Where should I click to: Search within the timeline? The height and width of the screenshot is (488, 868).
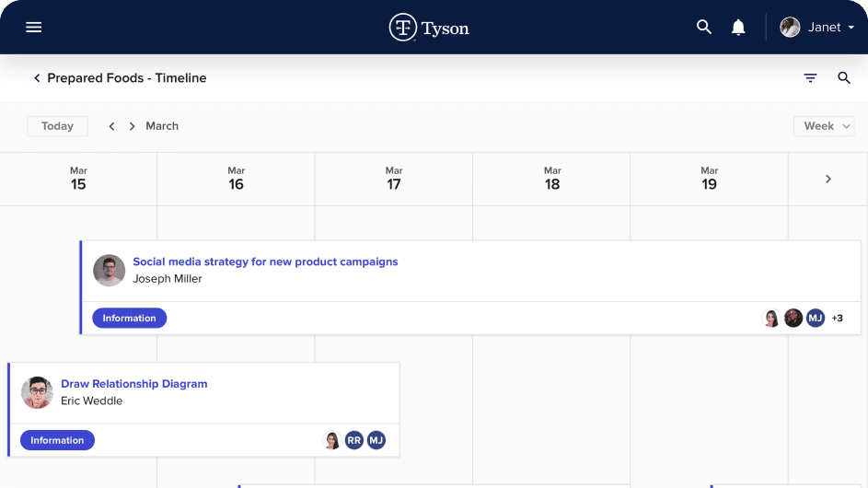(x=844, y=78)
